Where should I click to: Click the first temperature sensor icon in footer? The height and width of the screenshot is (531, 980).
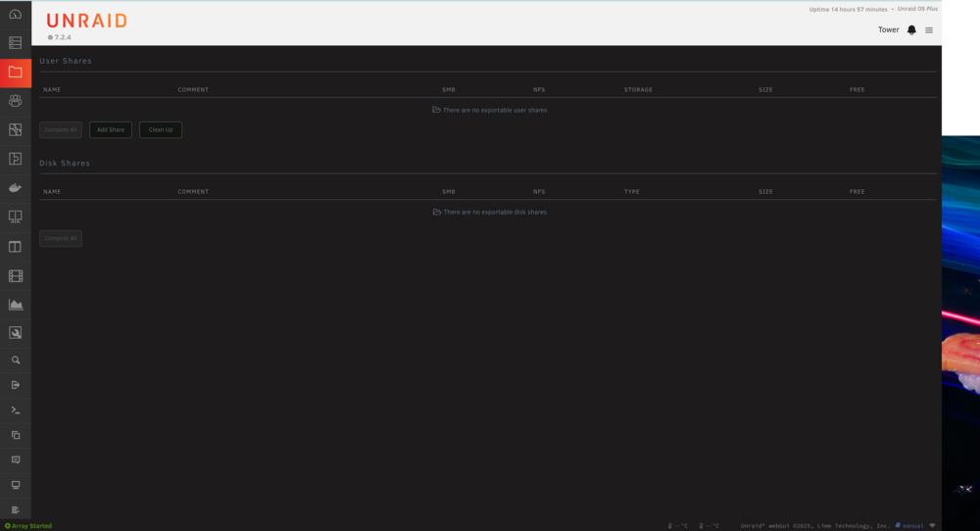click(x=670, y=526)
